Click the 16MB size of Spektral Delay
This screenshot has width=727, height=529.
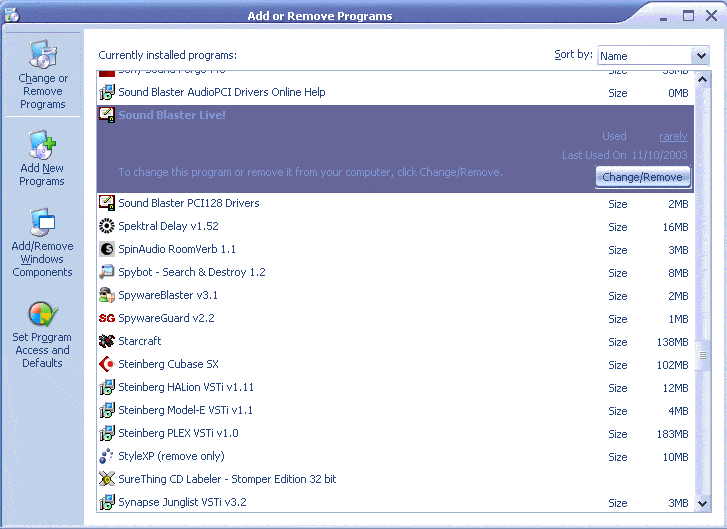click(675, 227)
